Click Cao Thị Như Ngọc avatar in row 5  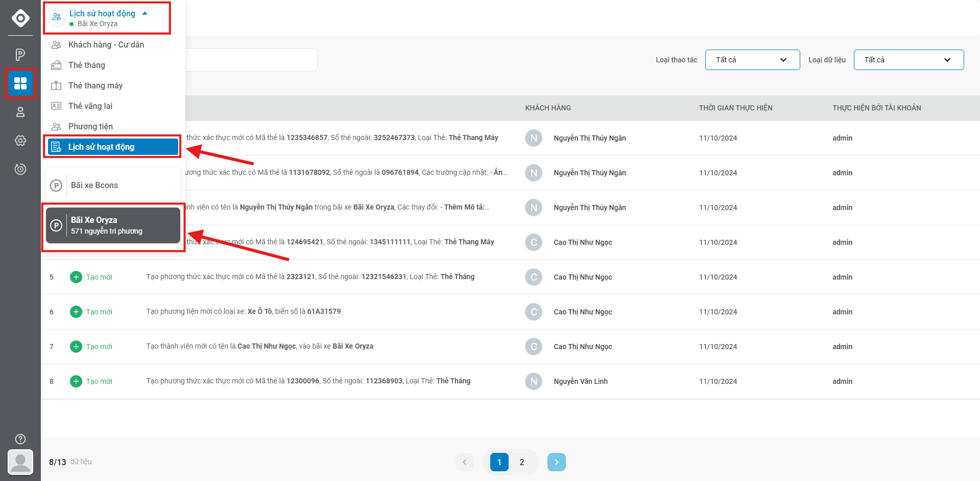click(534, 277)
